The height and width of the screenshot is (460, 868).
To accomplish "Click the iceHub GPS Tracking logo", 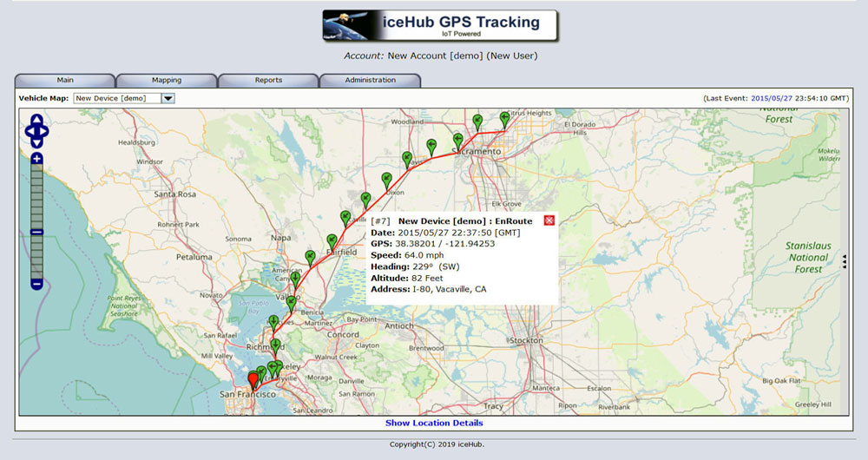I will 440,25.
